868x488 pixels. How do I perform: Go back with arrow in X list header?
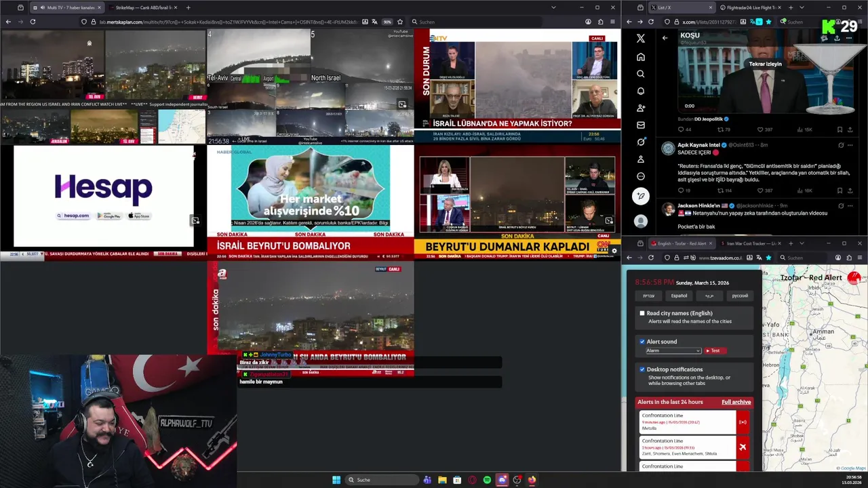coord(665,38)
